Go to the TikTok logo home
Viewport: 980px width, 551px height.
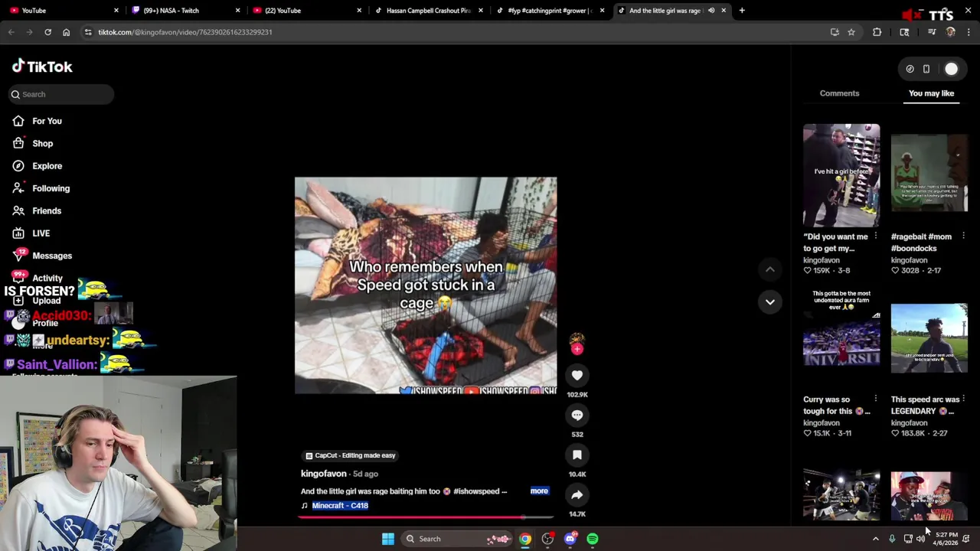coord(42,67)
